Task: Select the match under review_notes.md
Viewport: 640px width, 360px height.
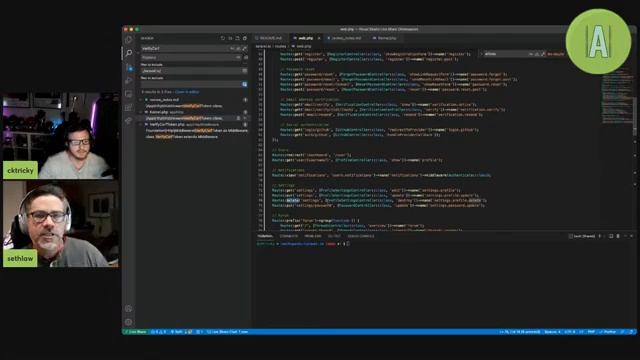Action: tap(184, 106)
